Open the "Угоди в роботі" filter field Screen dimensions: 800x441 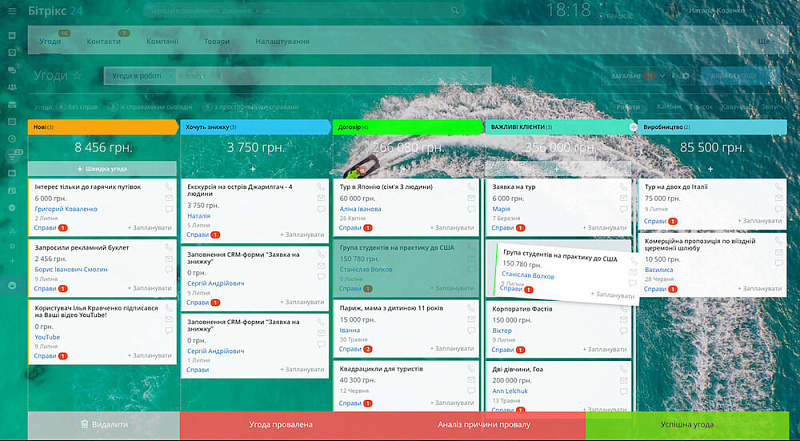(138, 75)
